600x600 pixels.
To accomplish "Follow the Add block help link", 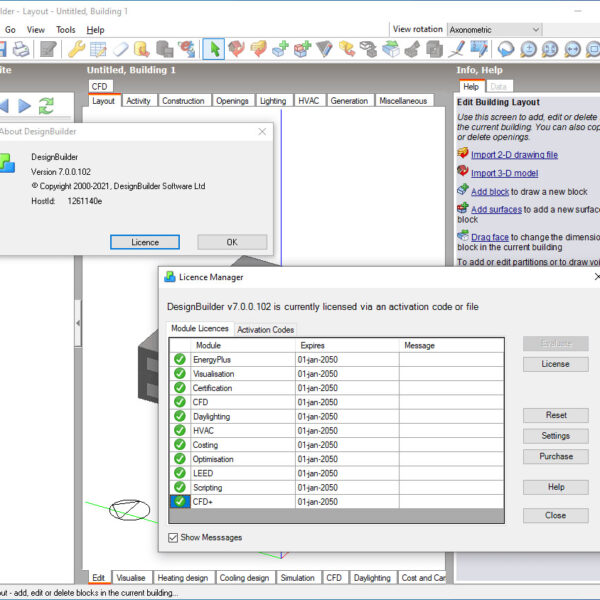I will coord(490,192).
